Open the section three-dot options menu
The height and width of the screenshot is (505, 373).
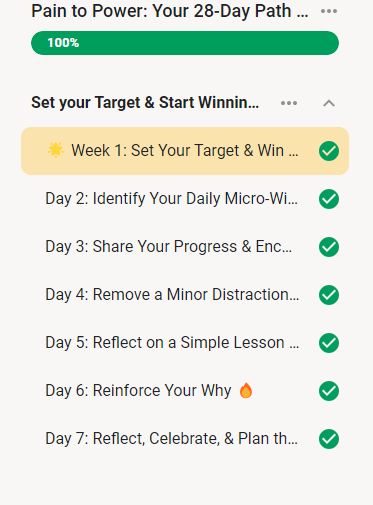click(x=289, y=103)
